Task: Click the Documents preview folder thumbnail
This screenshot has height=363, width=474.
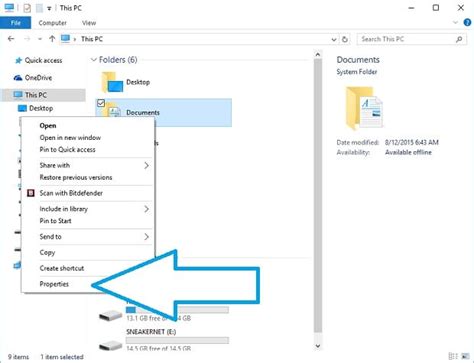Action: click(x=364, y=108)
